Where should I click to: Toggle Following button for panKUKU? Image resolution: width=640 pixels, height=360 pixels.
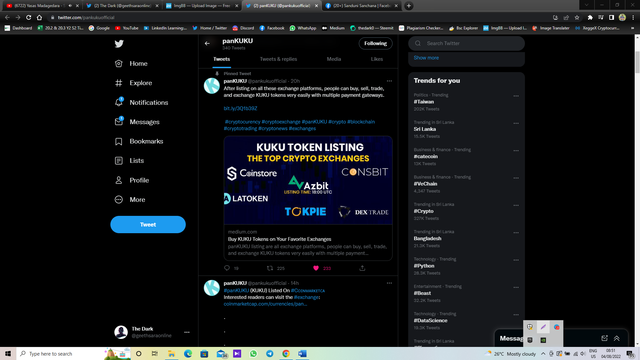[376, 43]
